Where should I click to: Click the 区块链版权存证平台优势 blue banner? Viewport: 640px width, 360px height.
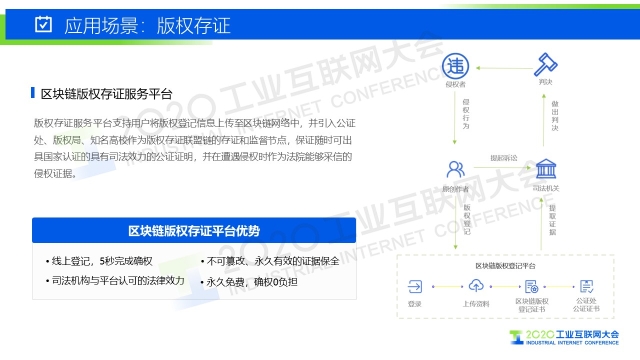(194, 231)
